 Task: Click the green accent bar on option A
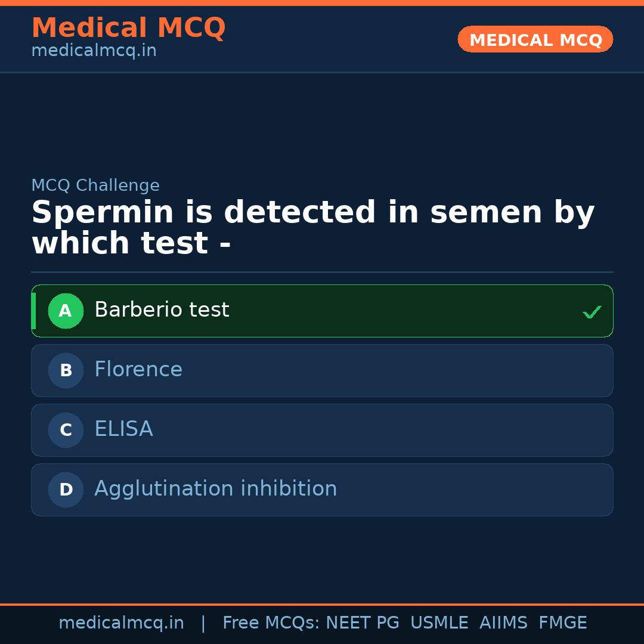pos(33,311)
